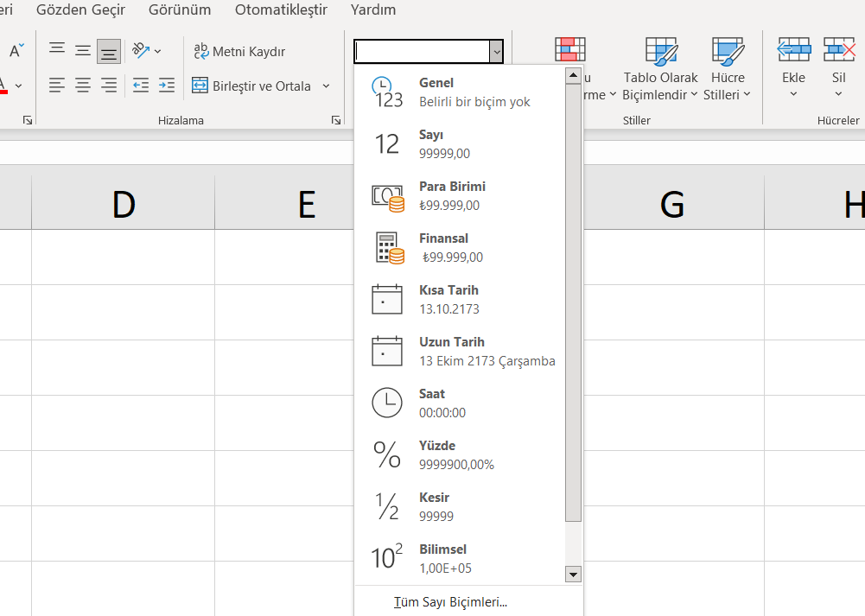This screenshot has width=865, height=616.
Task: Open the orientation dropdown arrow
Action: 158,51
